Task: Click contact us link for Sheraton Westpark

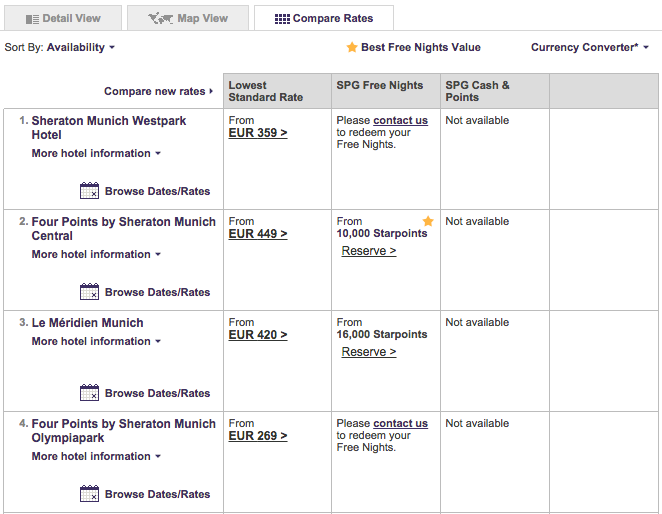Action: pos(400,120)
